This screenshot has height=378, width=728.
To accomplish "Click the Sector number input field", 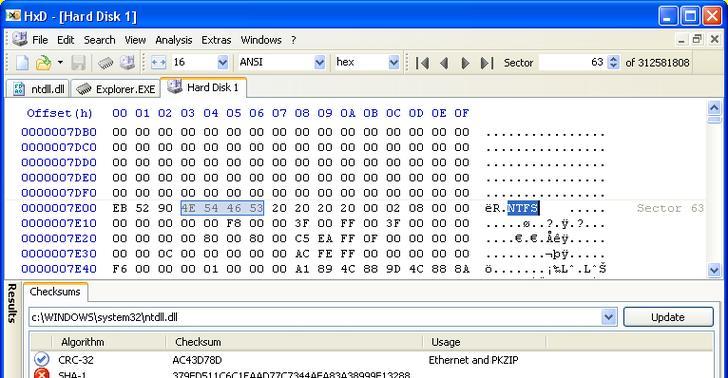I will point(573,62).
